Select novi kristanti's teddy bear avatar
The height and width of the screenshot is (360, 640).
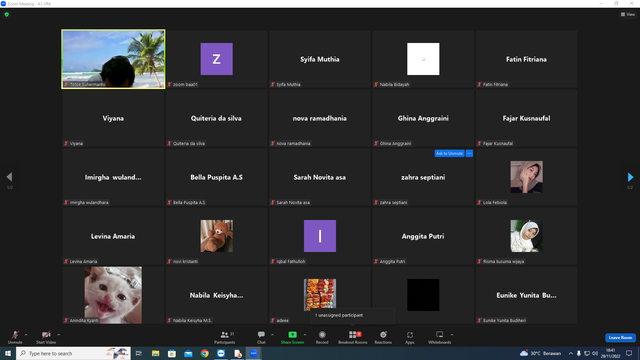click(x=216, y=236)
